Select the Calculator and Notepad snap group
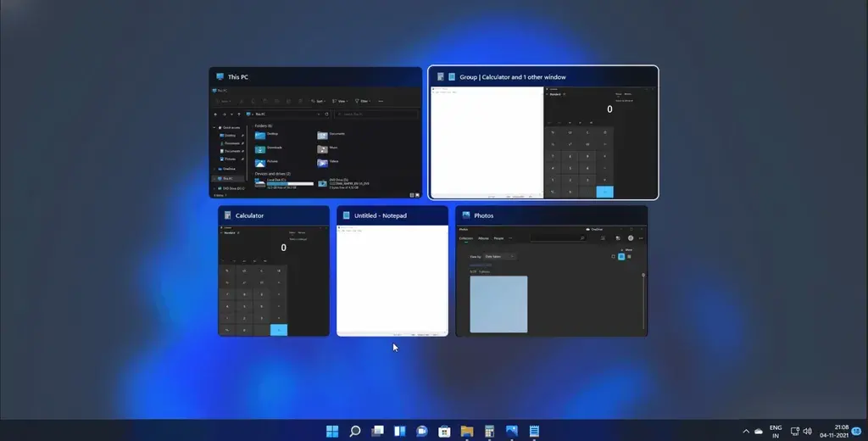This screenshot has height=441, width=868. [x=543, y=132]
